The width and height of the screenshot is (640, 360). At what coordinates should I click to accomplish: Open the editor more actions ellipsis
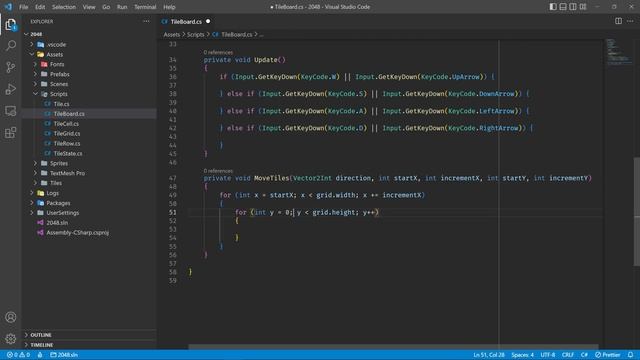coord(630,21)
